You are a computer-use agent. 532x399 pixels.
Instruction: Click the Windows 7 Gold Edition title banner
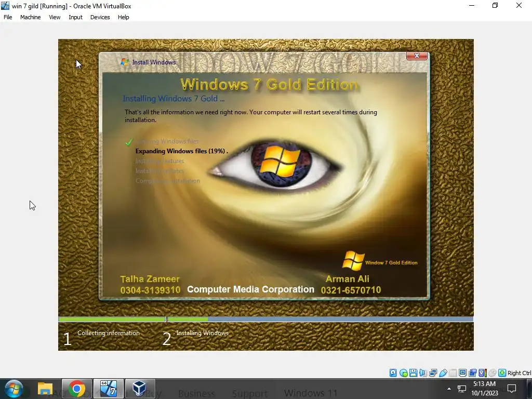click(x=269, y=85)
